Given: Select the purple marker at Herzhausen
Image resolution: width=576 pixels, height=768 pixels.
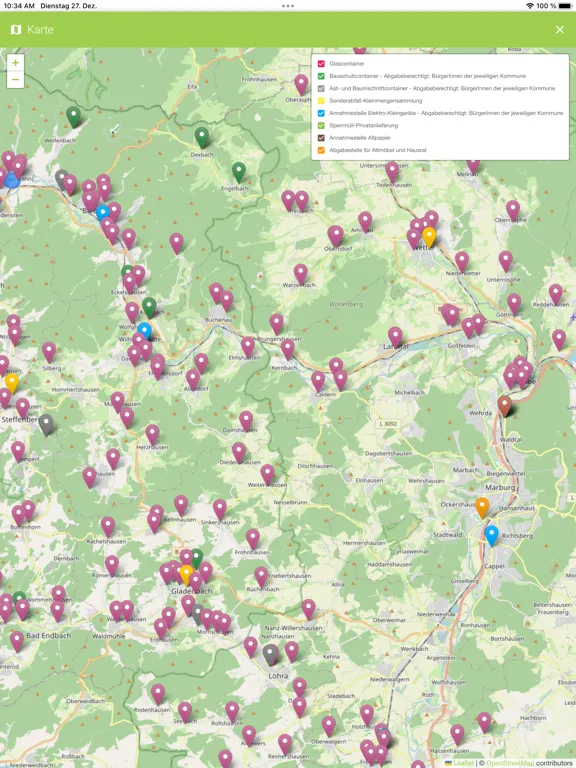Looking at the screenshot, I should [x=152, y=434].
